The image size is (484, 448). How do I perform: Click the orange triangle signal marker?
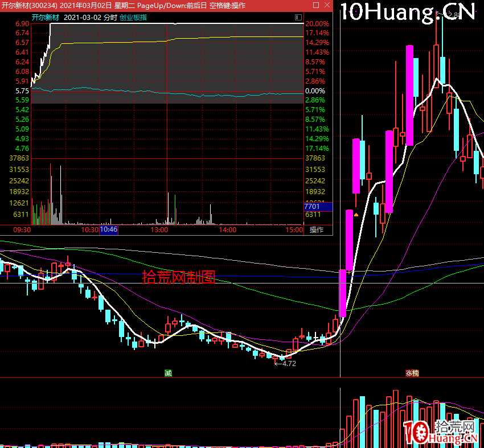click(356, 215)
